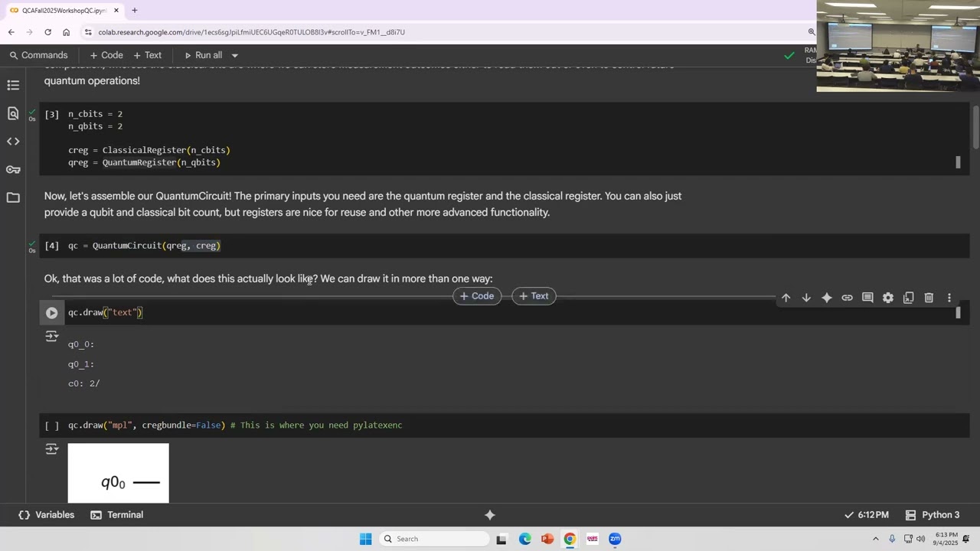Copy link to the selected cell
Screen dimensions: 980x551
[x=847, y=298]
